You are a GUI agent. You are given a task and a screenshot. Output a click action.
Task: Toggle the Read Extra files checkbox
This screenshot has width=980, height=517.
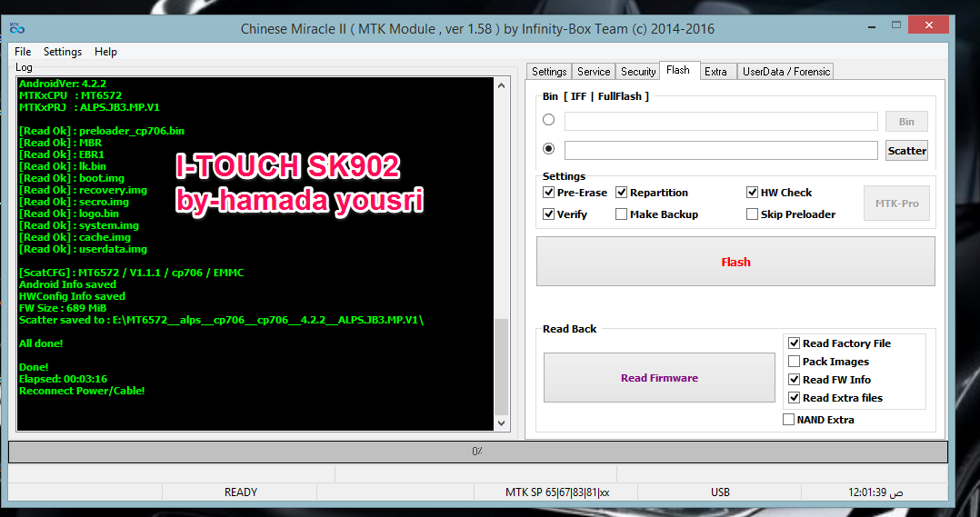(x=795, y=398)
